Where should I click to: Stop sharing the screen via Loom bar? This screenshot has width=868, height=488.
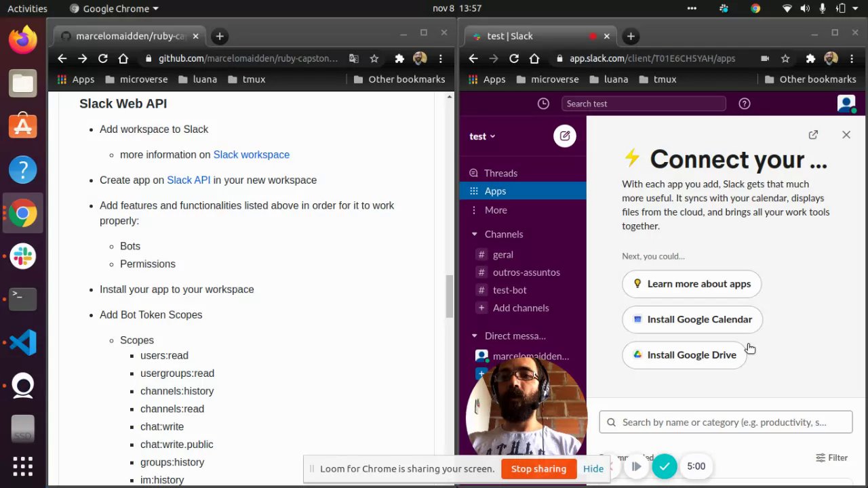click(538, 469)
